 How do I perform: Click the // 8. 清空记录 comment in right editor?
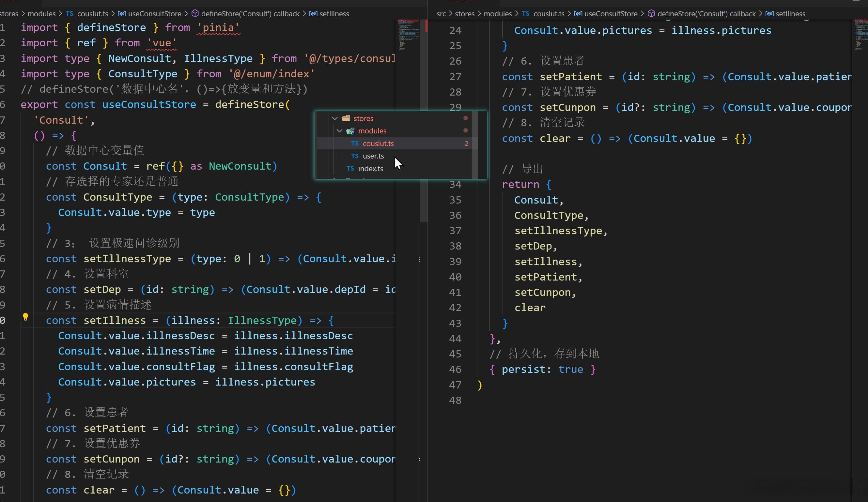click(543, 123)
